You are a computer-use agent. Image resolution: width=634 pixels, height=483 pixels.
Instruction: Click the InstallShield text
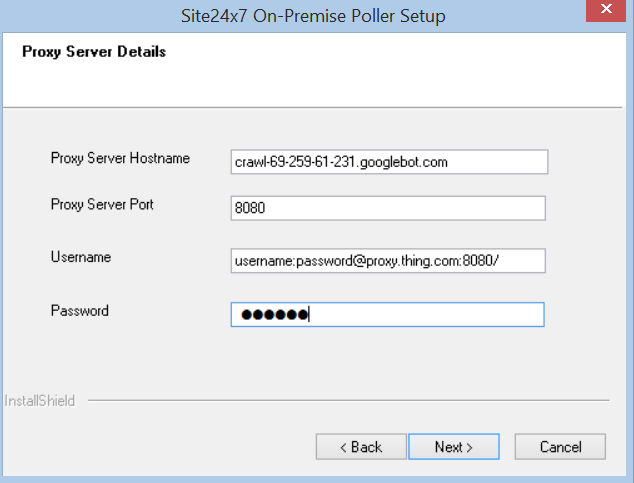tap(38, 401)
